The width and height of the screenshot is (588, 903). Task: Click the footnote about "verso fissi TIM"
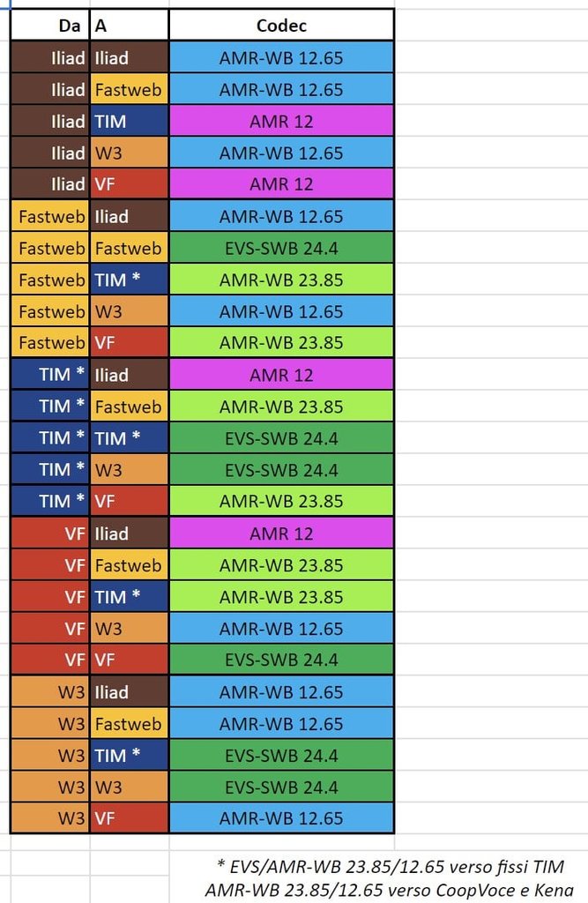[389, 866]
